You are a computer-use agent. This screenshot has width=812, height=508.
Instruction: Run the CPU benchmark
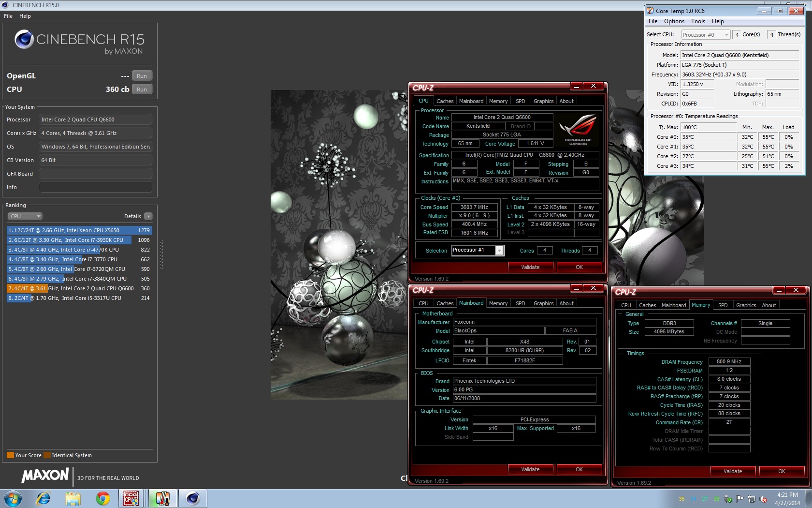point(142,90)
